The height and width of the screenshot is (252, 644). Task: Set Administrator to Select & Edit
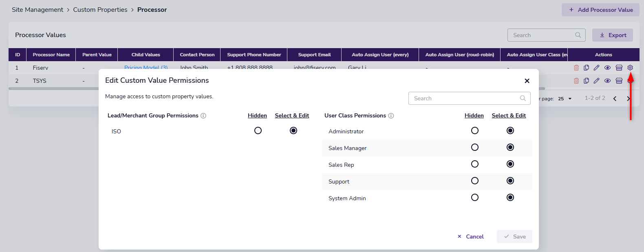click(510, 130)
